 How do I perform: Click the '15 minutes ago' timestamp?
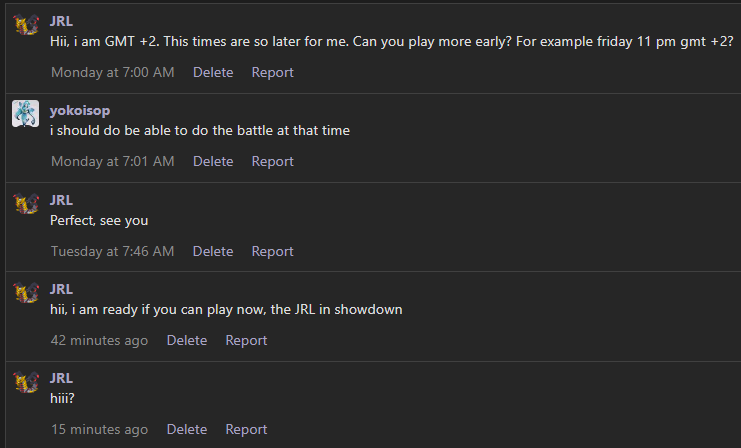pyautogui.click(x=100, y=429)
